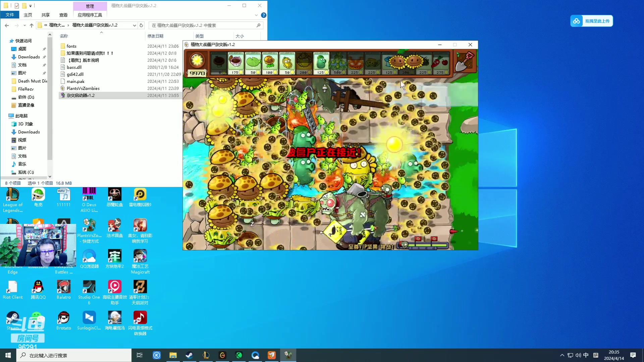The width and height of the screenshot is (644, 362).
Task: Click the folder search input field
Action: [201, 25]
